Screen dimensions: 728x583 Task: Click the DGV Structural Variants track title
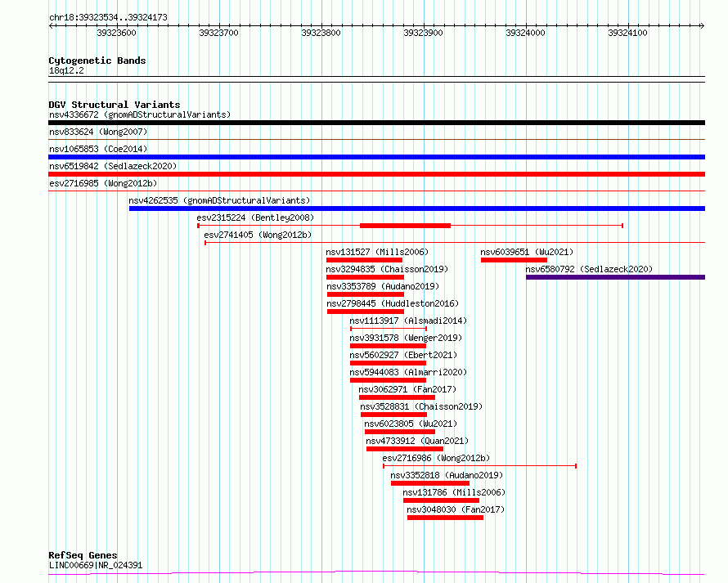click(115, 105)
